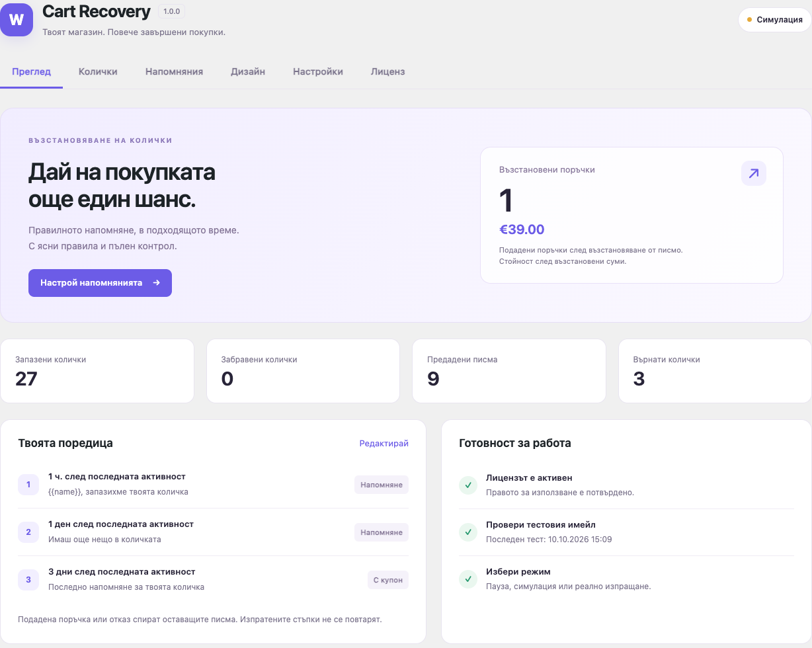812x648 pixels.
Task: Open the Забравени колички stat card
Action: (303, 371)
